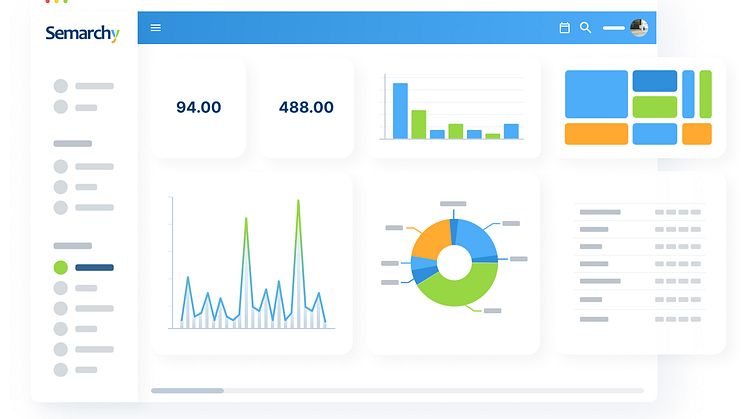Open the 488.00 metric card
The image size is (746, 419).
point(306,107)
